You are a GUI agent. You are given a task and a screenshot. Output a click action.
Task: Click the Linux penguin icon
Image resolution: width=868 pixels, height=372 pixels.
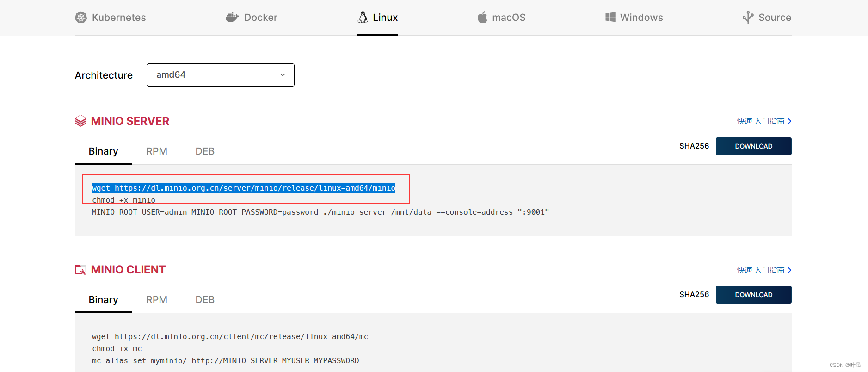click(363, 17)
